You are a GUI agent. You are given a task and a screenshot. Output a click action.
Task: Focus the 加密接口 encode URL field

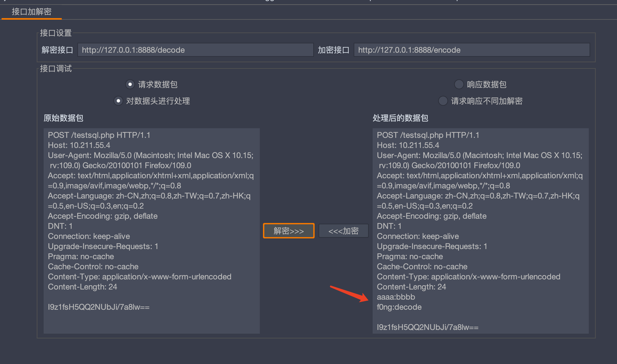(472, 50)
